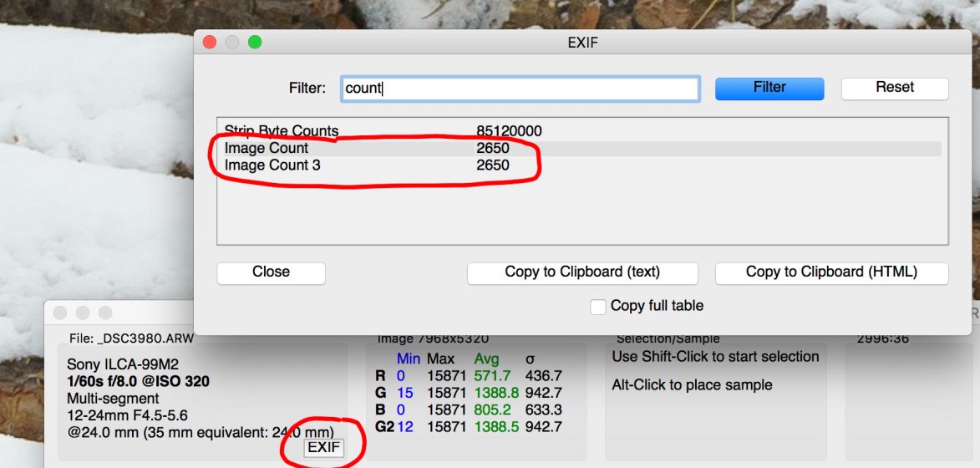Focus the Filter text field containing "count"
980x468 pixels.
520,89
